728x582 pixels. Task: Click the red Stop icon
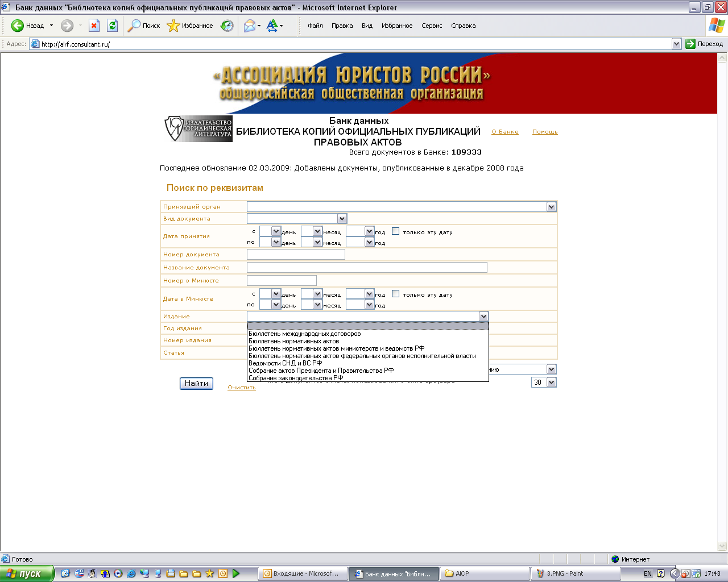pyautogui.click(x=94, y=26)
